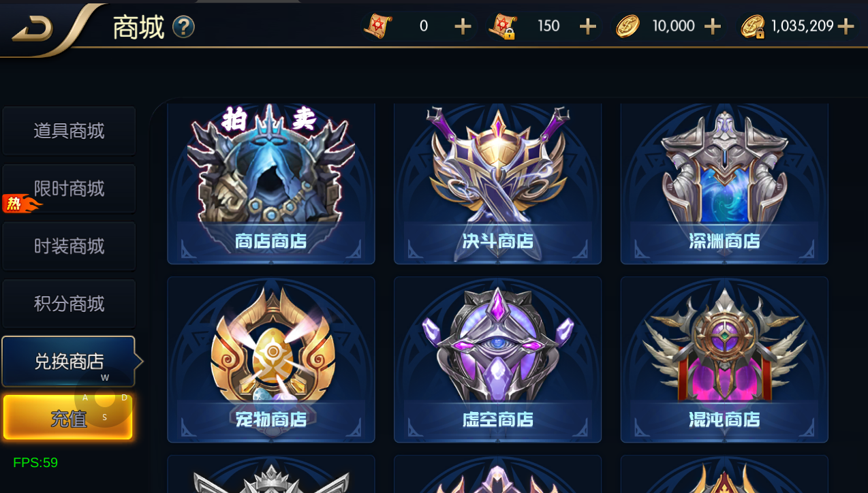The image size is (868, 493).
Task: Switch to 道具商城 tab
Action: 69,131
